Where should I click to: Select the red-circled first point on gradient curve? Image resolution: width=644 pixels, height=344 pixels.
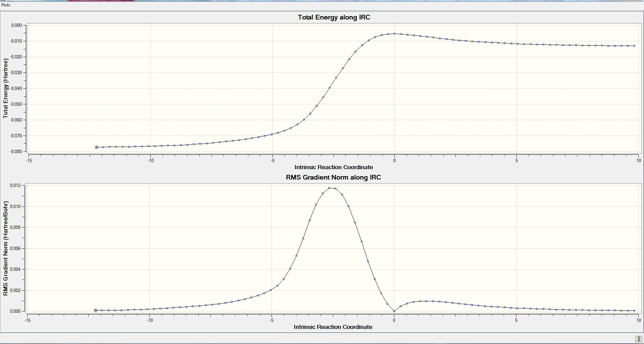[96, 310]
